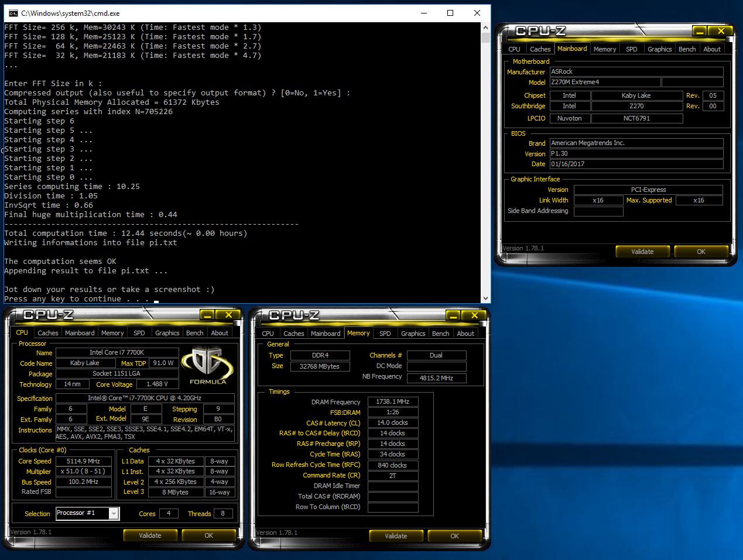
Task: Select Mainboard tab in the top-right window
Action: (572, 49)
